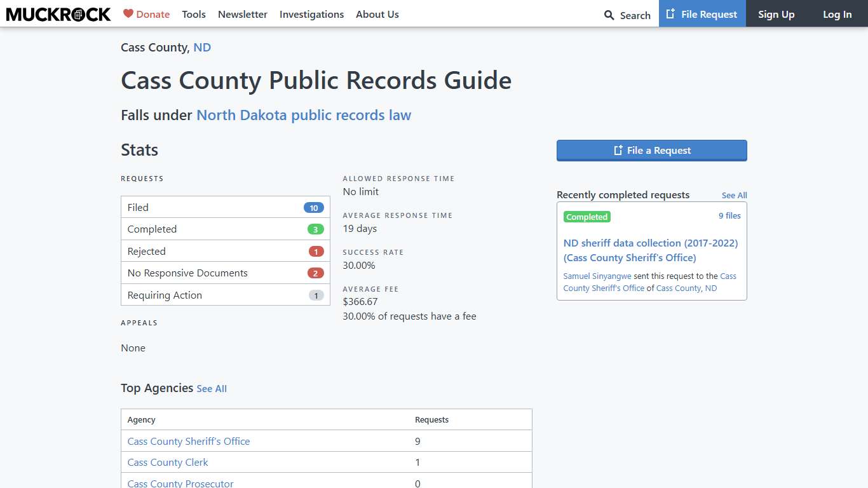The width and height of the screenshot is (868, 488).
Task: Open the Investigations menu
Action: 311,14
